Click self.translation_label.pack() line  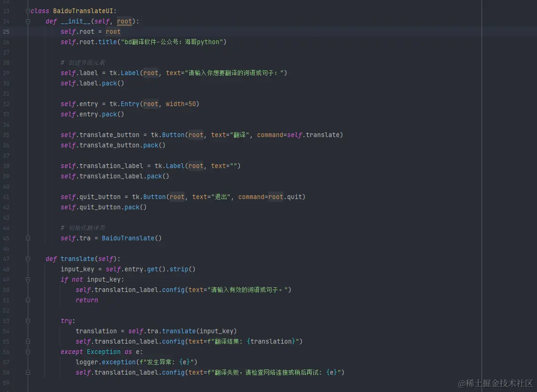tap(115, 176)
